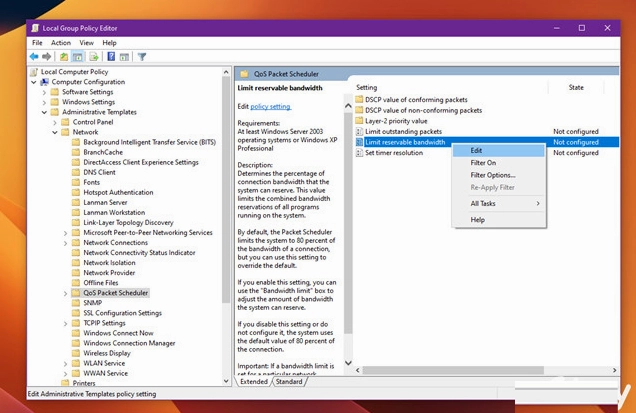Click the Local Group Policy Editor title icon
Screen dimensions: 636x413
[35, 28]
